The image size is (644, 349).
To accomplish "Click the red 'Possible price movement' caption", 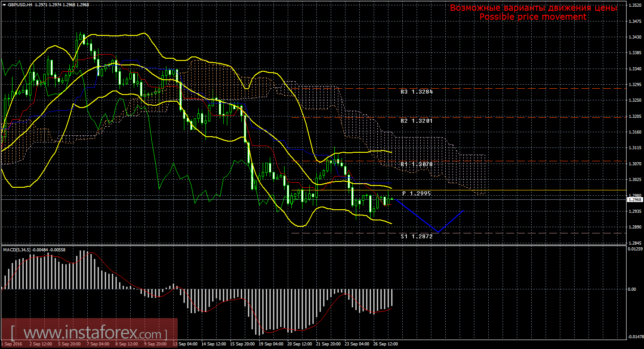I will pos(533,17).
